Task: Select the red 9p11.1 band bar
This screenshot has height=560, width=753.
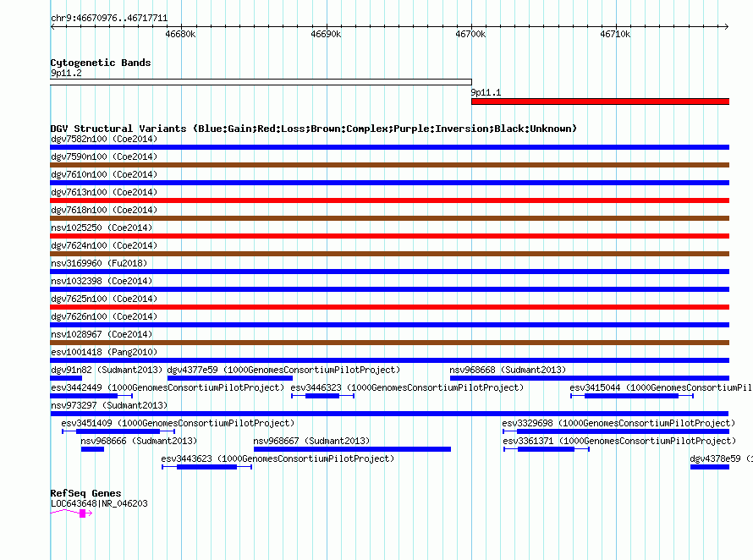Action: [601, 102]
